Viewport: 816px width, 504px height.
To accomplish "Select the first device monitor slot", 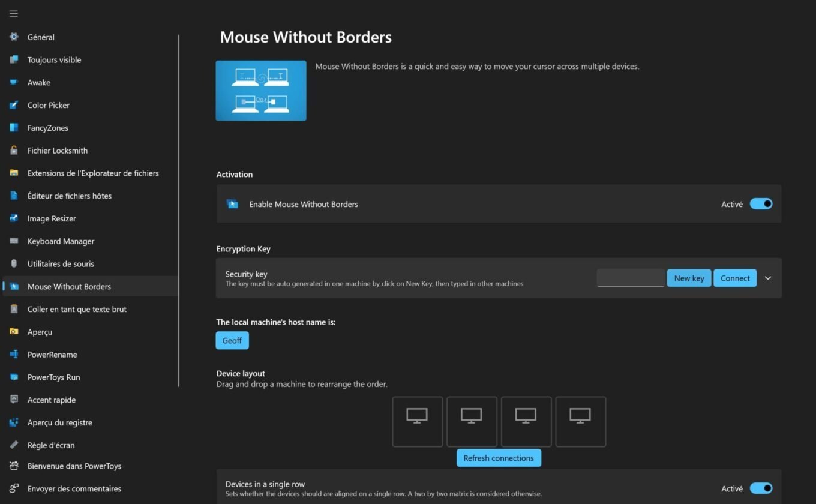I will 417,422.
